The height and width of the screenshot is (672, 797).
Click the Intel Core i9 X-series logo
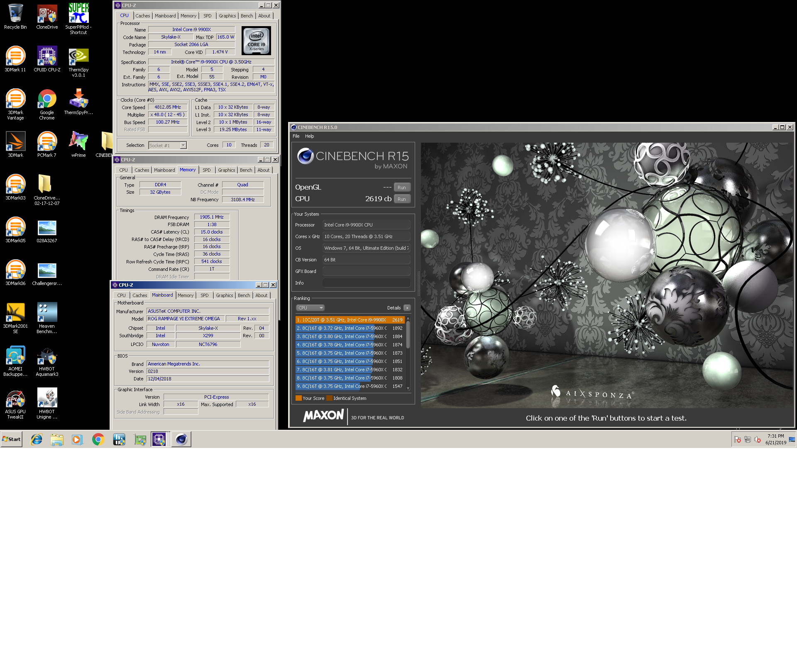click(257, 41)
